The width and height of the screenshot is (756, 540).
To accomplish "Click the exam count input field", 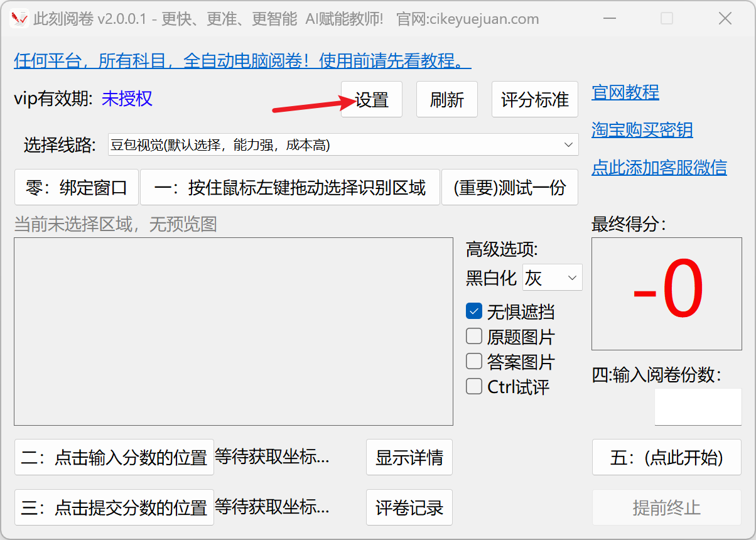I will coord(697,406).
